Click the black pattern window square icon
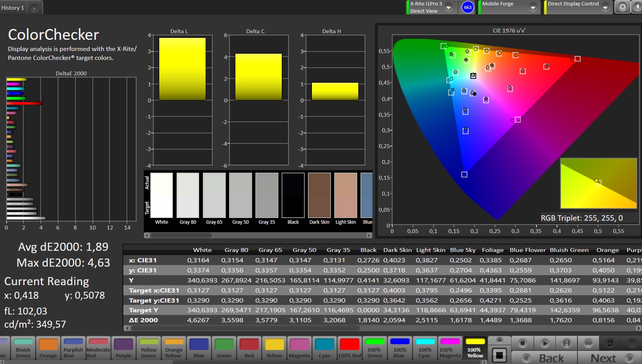Image resolution: width=642 pixels, height=364 pixels. click(x=500, y=355)
